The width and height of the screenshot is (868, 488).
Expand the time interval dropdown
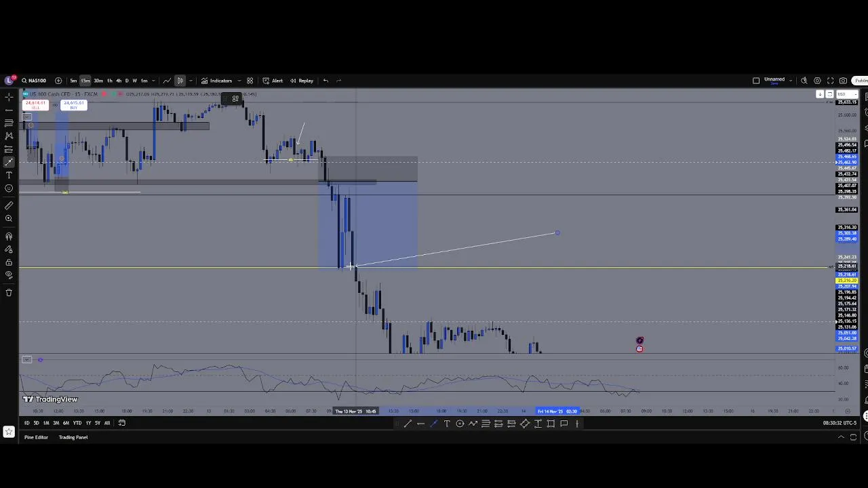pos(153,81)
